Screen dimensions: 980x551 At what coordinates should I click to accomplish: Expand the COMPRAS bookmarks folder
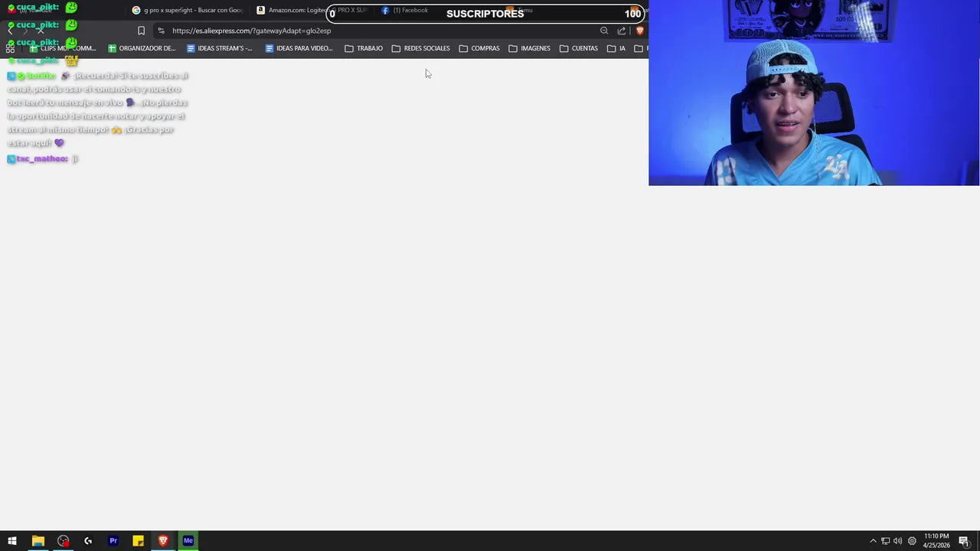pos(479,48)
